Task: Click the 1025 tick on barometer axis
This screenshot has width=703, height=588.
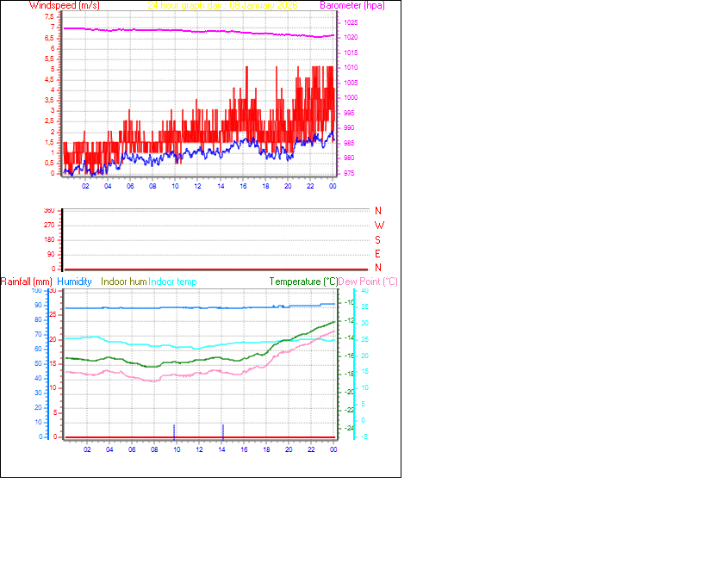Action: click(351, 22)
